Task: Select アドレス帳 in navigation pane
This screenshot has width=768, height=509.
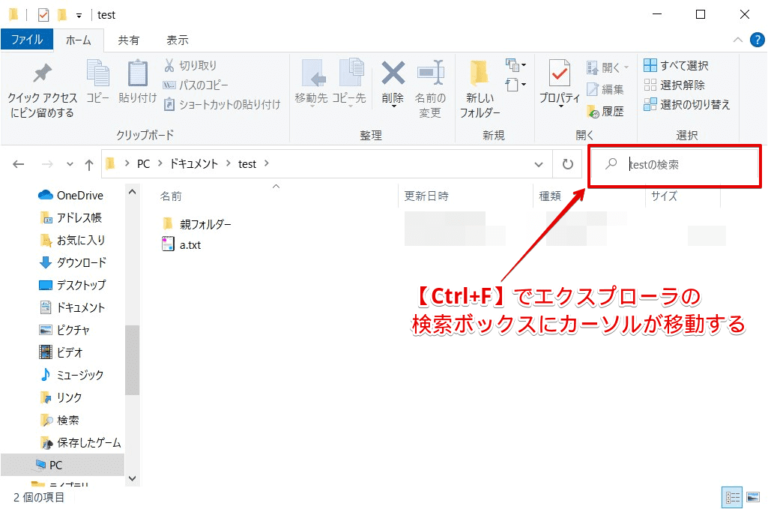Action: (x=71, y=218)
